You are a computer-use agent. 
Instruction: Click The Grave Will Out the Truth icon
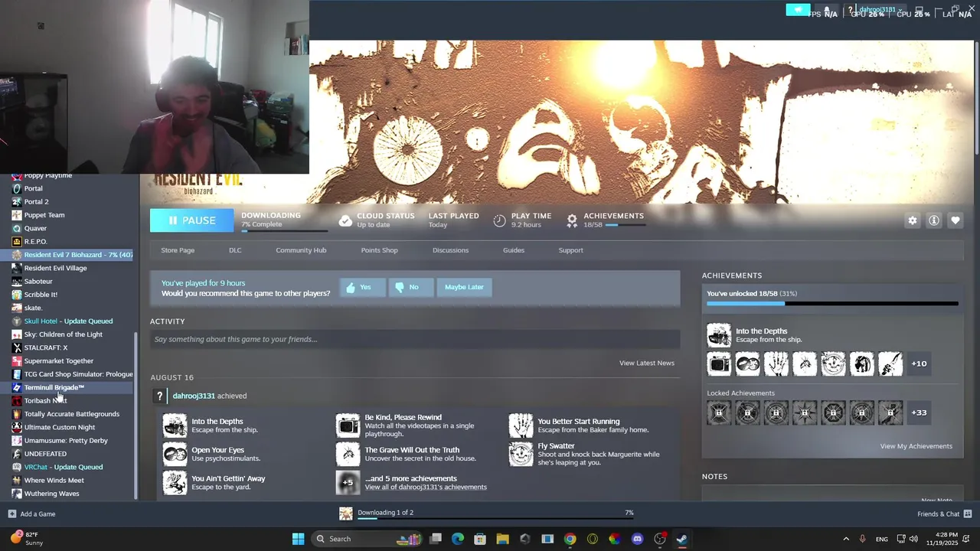[x=348, y=454]
